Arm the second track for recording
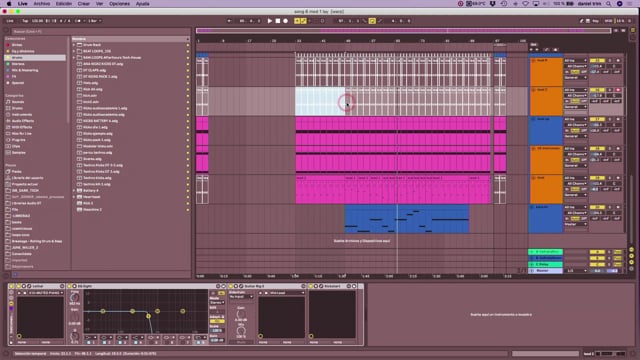This screenshot has height=360, width=640. (618, 90)
